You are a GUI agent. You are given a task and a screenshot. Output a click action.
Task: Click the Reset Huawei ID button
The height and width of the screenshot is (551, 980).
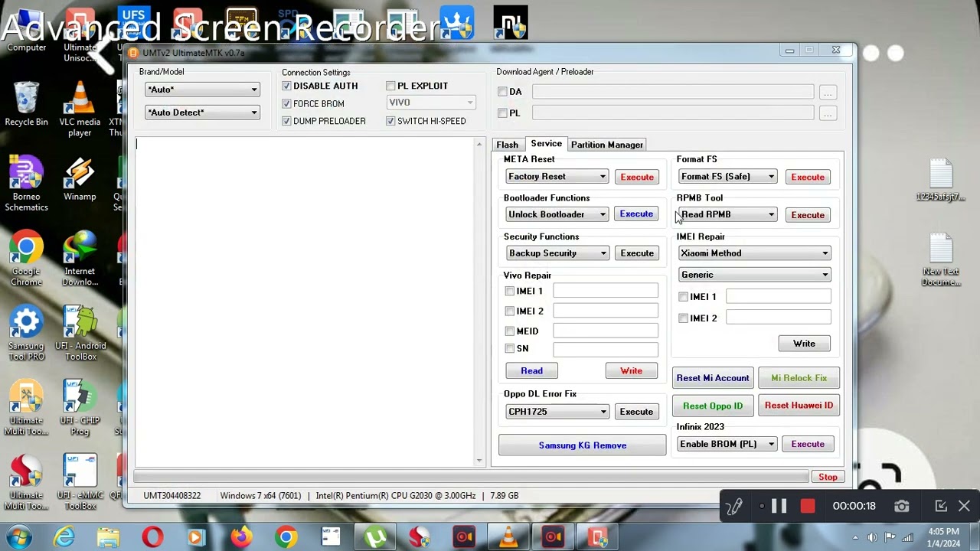(x=799, y=406)
